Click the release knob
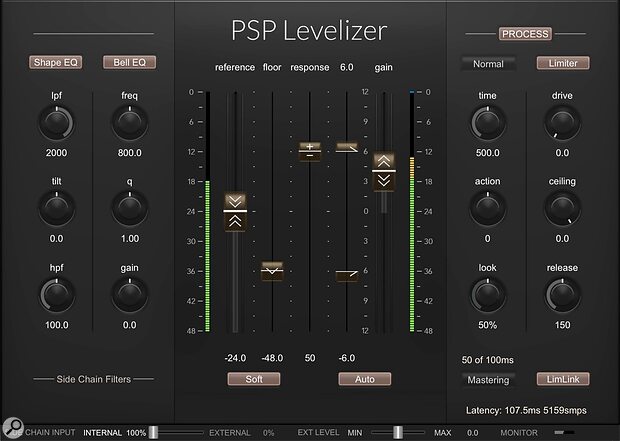Viewport: 620px width, 441px height. pyautogui.click(x=562, y=295)
